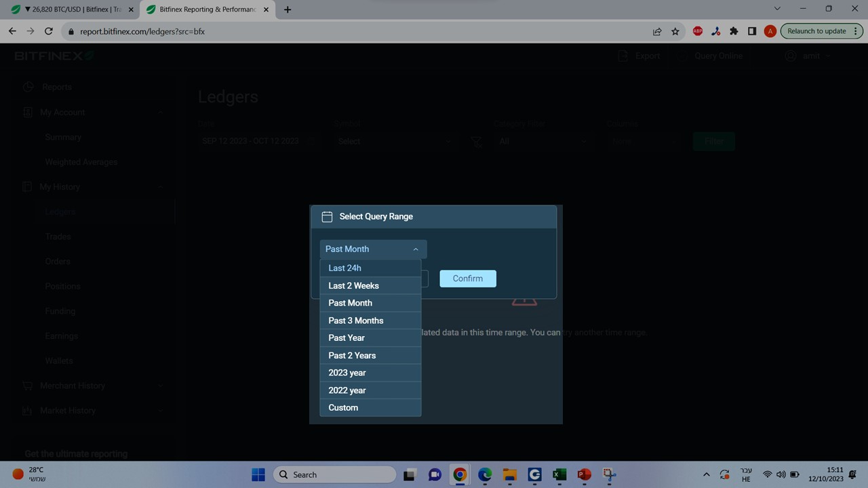Click the Windows taskbar Search box
This screenshot has width=868, height=488.
click(335, 474)
